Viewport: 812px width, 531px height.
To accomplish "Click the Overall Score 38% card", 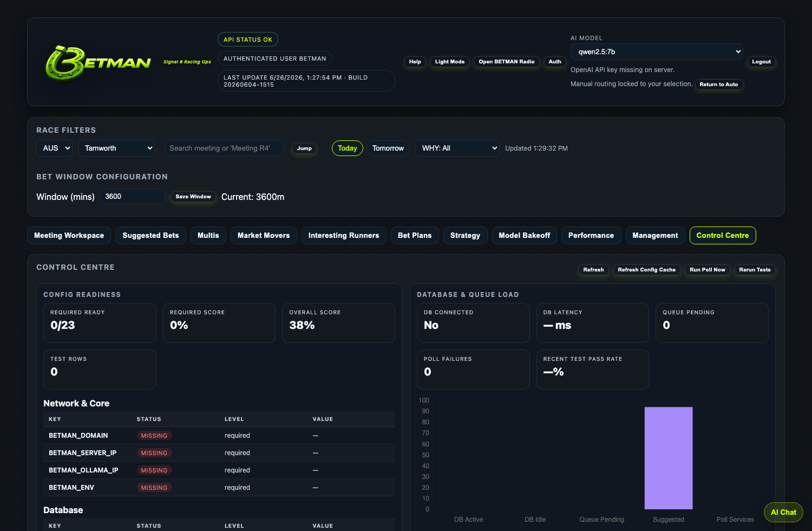I will pyautogui.click(x=338, y=323).
